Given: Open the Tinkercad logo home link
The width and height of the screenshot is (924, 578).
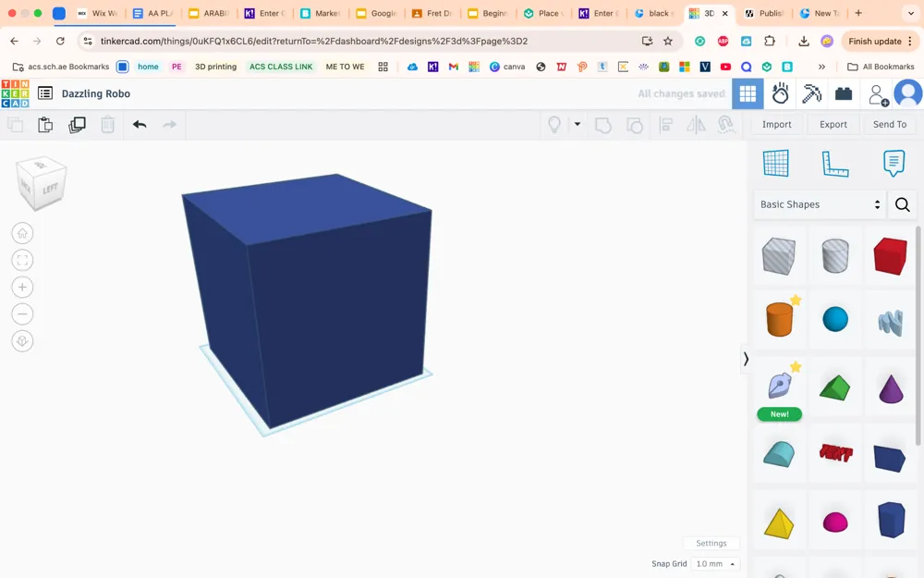Looking at the screenshot, I should coord(16,93).
